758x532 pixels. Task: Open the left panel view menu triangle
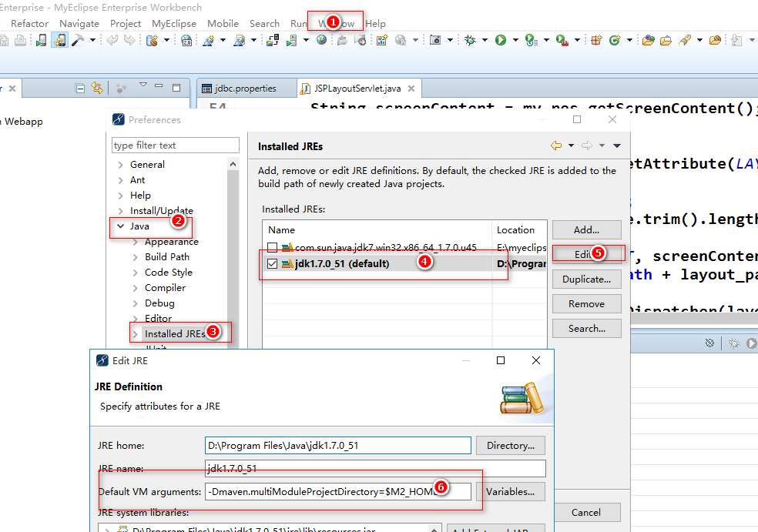click(x=143, y=85)
